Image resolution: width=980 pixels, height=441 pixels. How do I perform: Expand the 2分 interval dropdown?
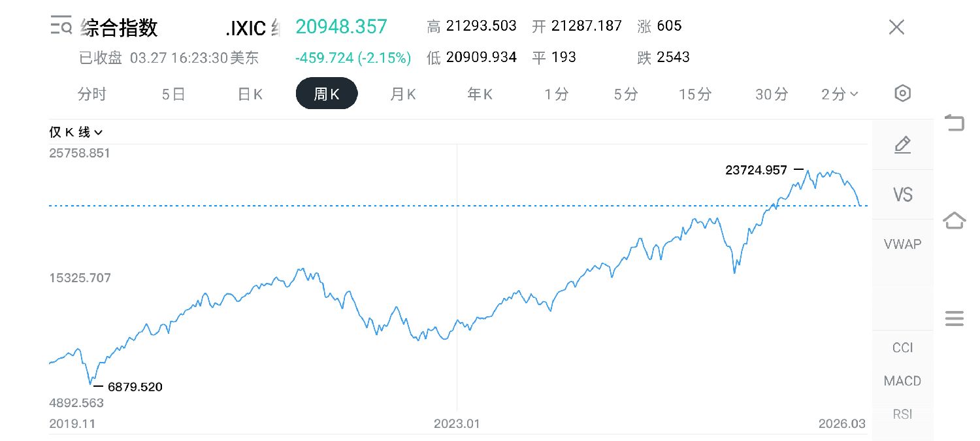tap(840, 94)
